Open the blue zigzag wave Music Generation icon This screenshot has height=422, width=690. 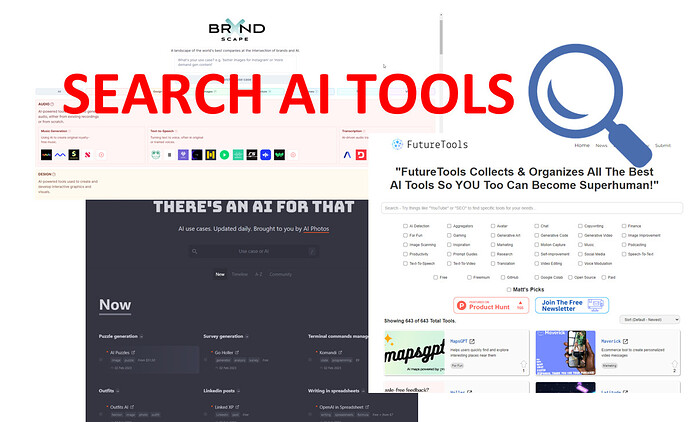[60, 155]
